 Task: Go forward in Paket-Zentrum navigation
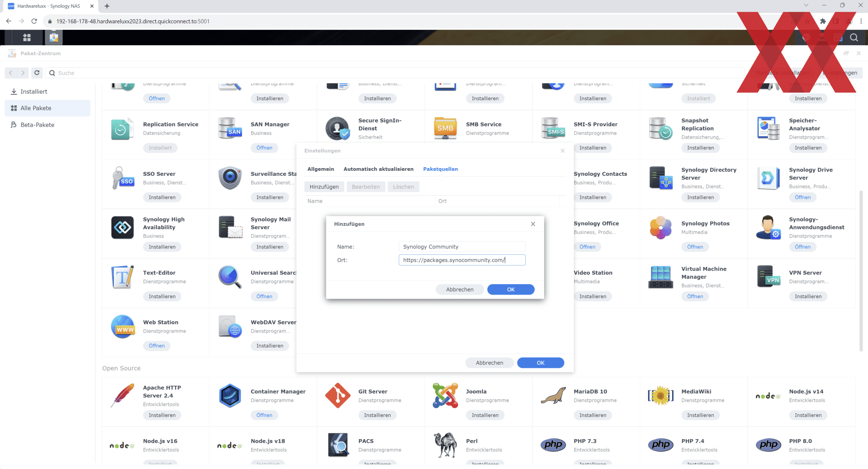[23, 73]
